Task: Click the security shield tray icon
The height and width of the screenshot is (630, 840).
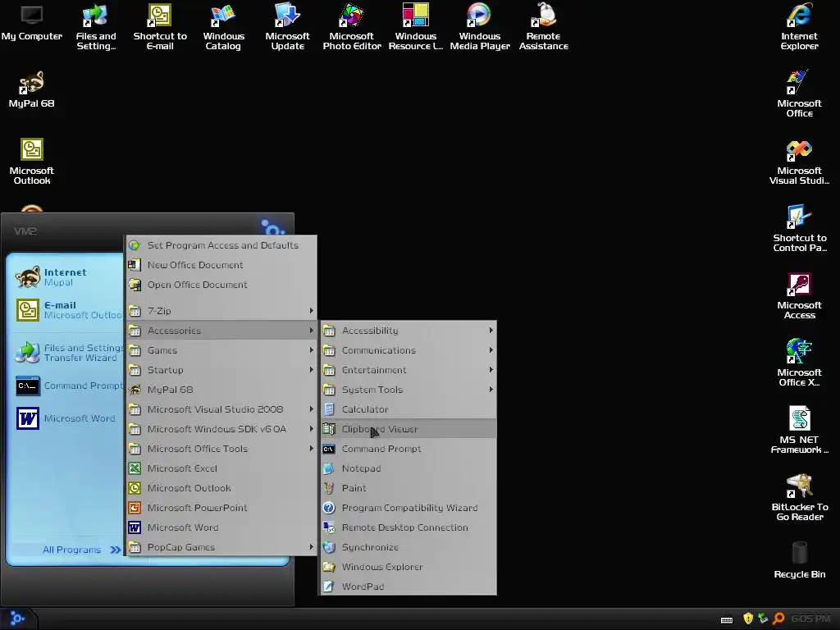Action: pyautogui.click(x=748, y=619)
